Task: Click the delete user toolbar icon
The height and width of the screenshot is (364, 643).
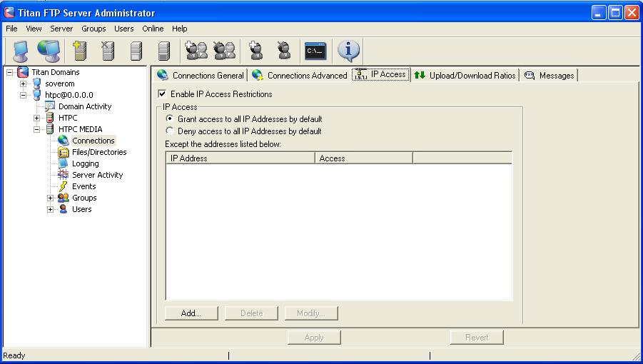Action: coord(284,51)
